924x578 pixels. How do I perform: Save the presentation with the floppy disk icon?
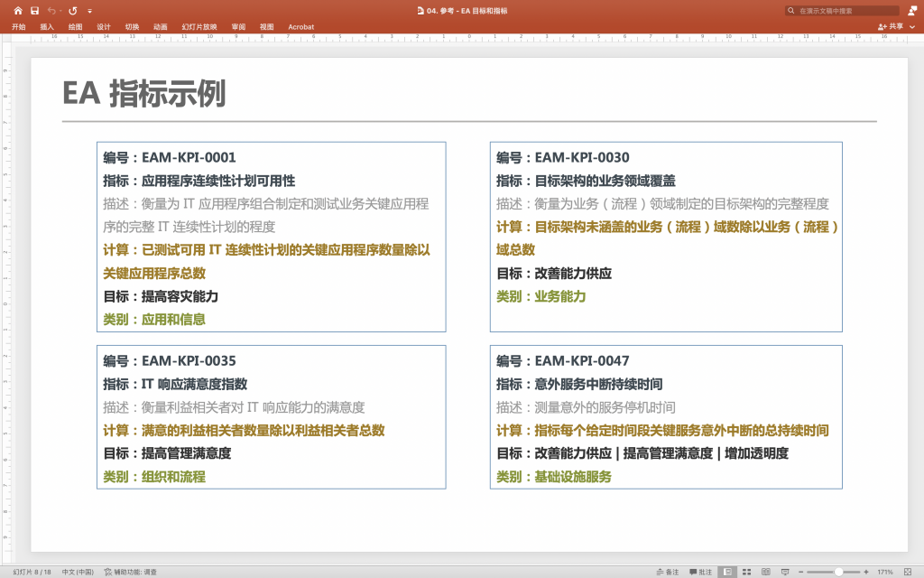click(x=34, y=11)
